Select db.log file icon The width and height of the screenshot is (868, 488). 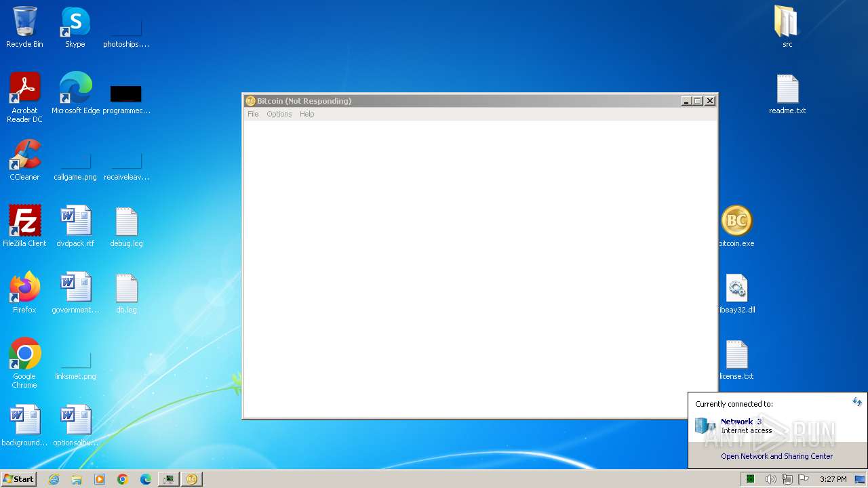[126, 293]
